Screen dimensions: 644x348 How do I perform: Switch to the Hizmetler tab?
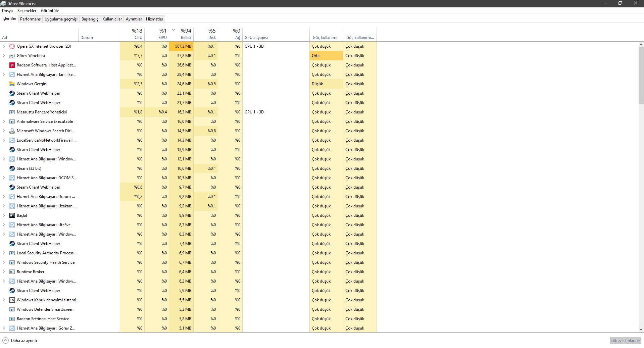tap(155, 19)
